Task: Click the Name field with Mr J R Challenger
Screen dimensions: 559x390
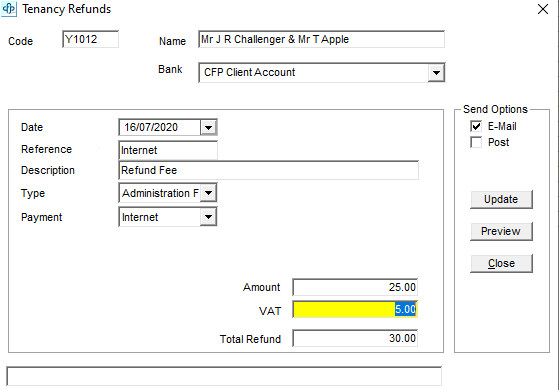Action: pyautogui.click(x=321, y=39)
